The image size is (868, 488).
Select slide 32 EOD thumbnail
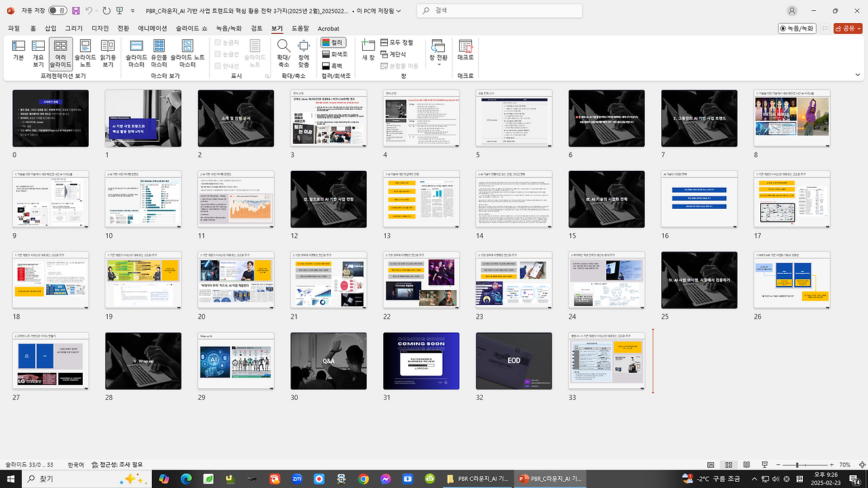click(x=514, y=361)
